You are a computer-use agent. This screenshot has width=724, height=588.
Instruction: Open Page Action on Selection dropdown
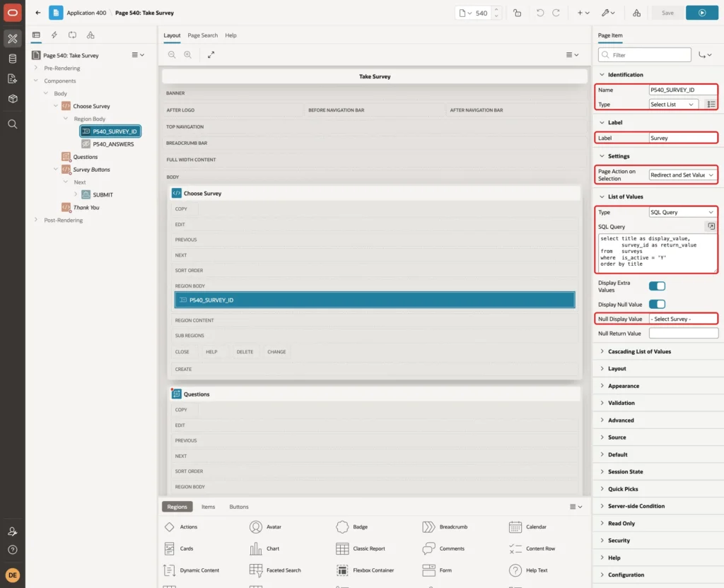pyautogui.click(x=682, y=175)
